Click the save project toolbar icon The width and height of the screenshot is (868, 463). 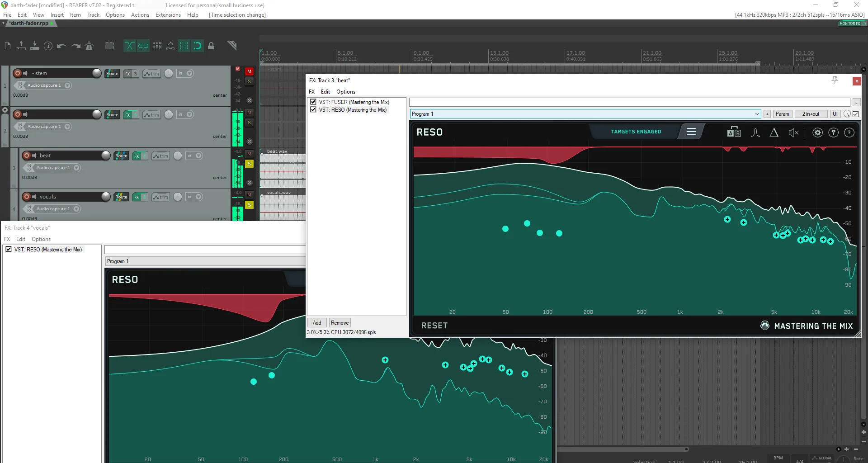[x=34, y=46]
